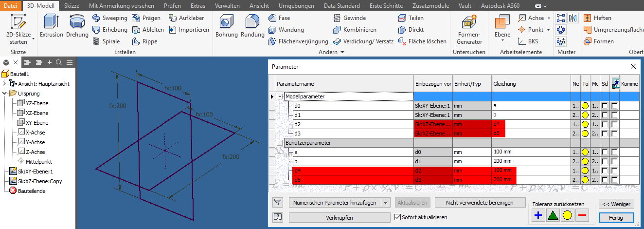
Task: Click the Fase chamfer tool
Action: [x=280, y=18]
